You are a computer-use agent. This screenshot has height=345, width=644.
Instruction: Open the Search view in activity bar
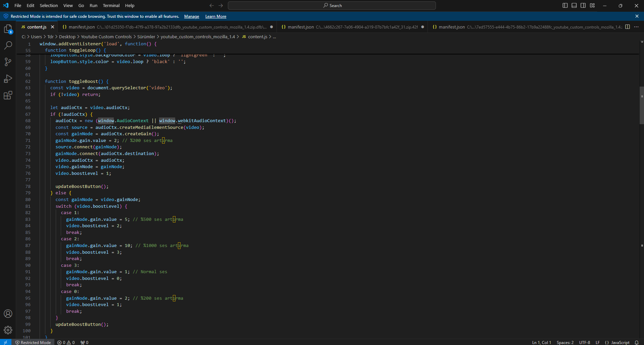point(8,45)
